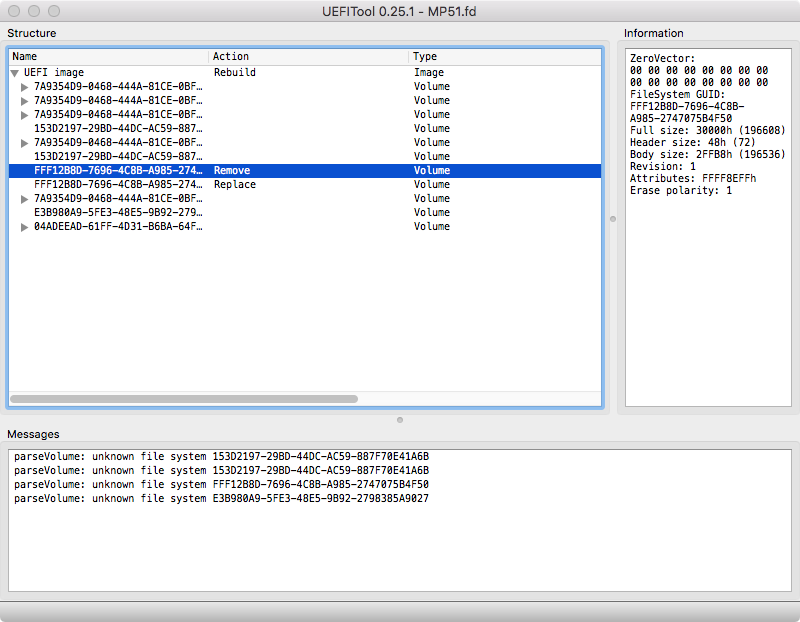The height and width of the screenshot is (622, 800).
Task: Click the Revision: 1 line
Action: coord(662,166)
